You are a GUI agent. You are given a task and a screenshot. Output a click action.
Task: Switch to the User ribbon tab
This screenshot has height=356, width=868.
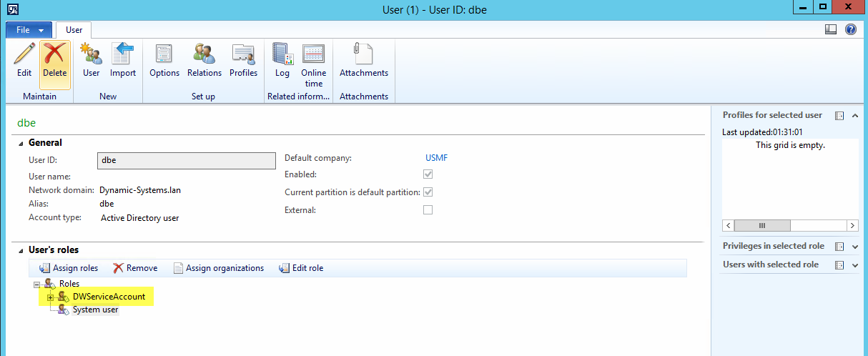click(74, 30)
